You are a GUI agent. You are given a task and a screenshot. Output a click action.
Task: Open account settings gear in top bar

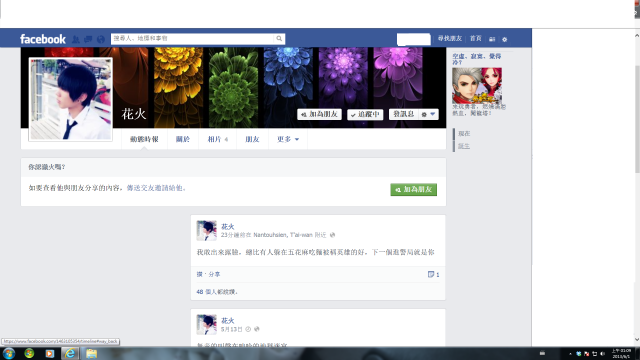(x=504, y=39)
